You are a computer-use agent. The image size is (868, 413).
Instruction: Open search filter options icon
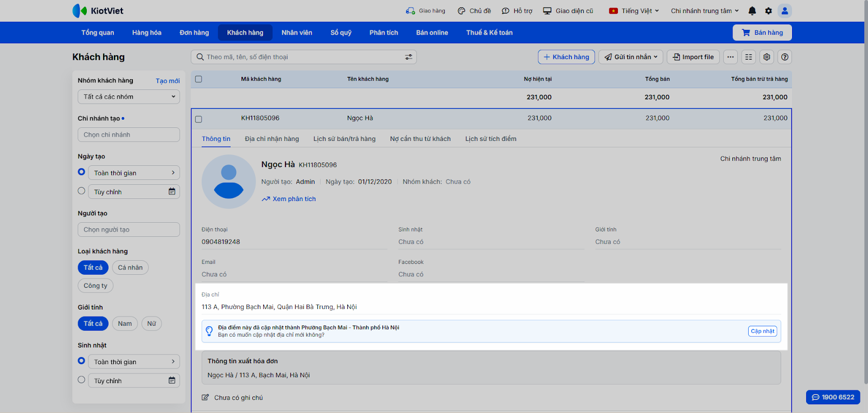click(x=409, y=57)
